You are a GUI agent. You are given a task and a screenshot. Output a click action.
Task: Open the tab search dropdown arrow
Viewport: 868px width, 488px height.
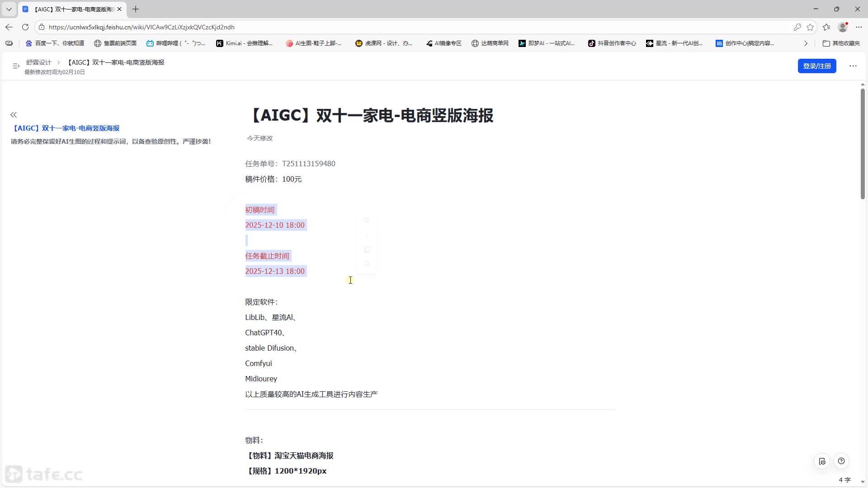9,9
